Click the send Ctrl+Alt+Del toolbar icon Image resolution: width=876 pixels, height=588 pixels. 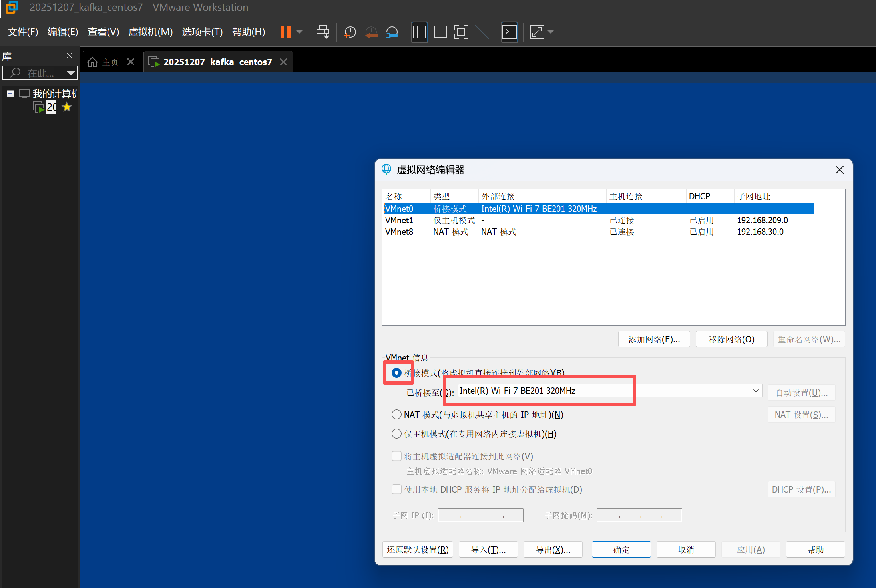323,32
